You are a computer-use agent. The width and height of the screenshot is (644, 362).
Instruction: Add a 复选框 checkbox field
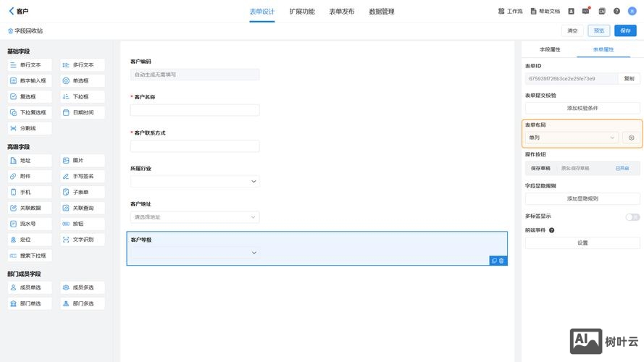pos(30,96)
